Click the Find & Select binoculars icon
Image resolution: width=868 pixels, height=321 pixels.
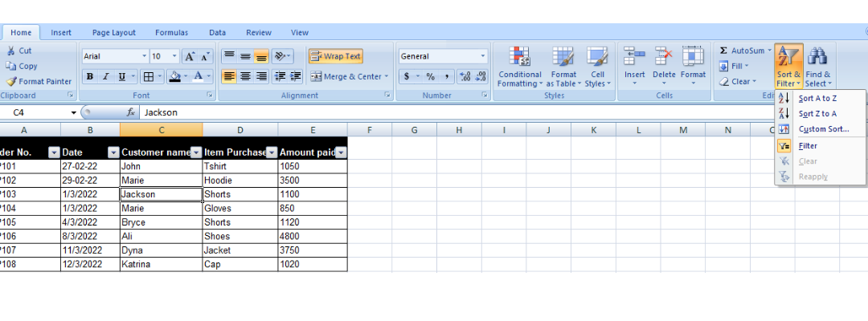pyautogui.click(x=817, y=57)
